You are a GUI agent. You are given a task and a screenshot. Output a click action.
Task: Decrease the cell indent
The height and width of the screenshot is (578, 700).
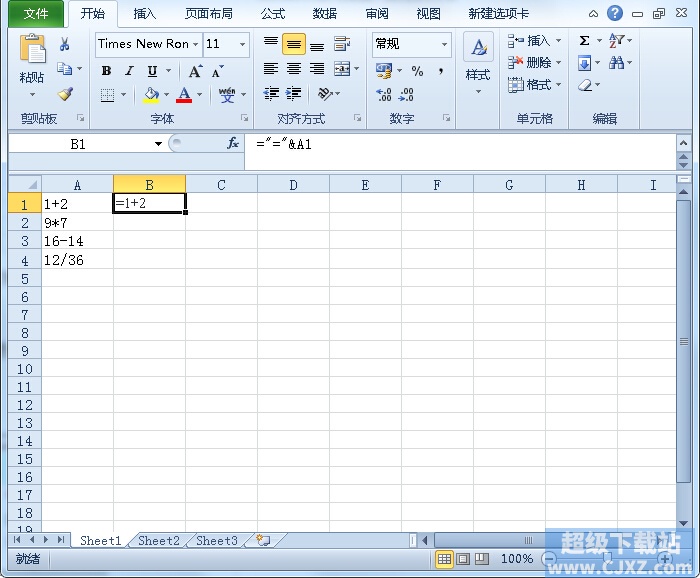[271, 94]
